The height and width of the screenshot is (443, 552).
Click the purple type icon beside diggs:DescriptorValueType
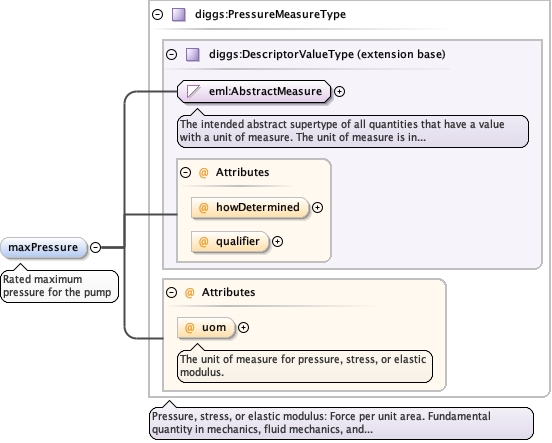193,55
